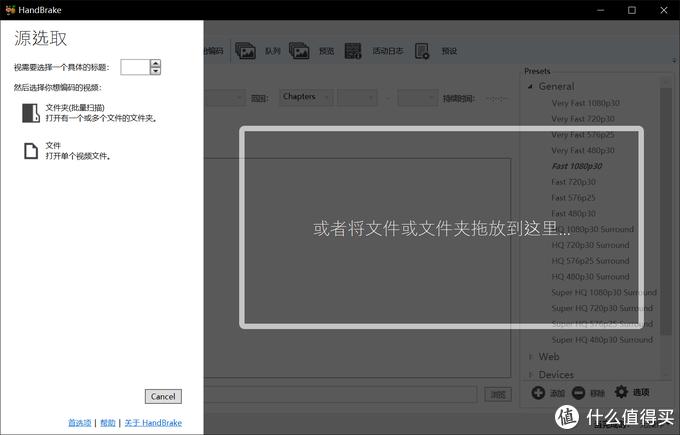Viewport: 680px width, 435px height.
Task: Select Super HQ 1080p30 Surround preset
Action: click(604, 292)
